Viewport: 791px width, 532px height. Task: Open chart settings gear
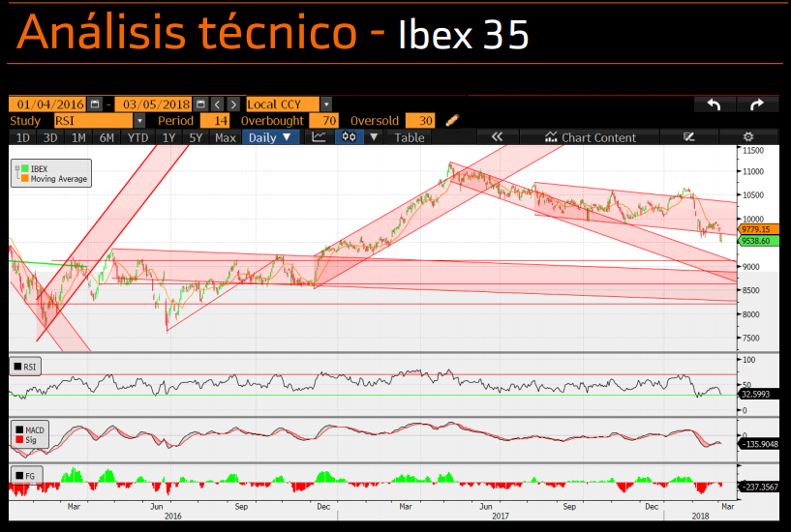(x=748, y=137)
